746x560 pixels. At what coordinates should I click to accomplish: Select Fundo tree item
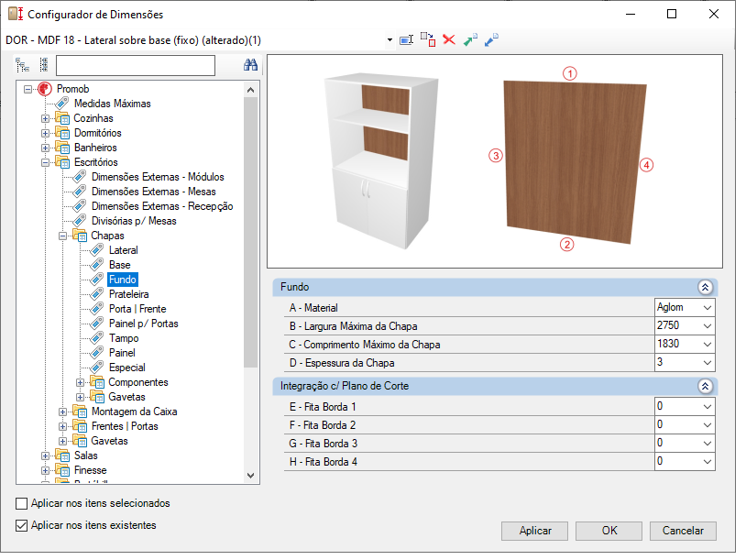point(123,280)
